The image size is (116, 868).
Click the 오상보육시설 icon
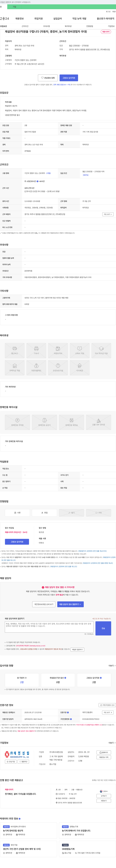[x=58, y=368]
